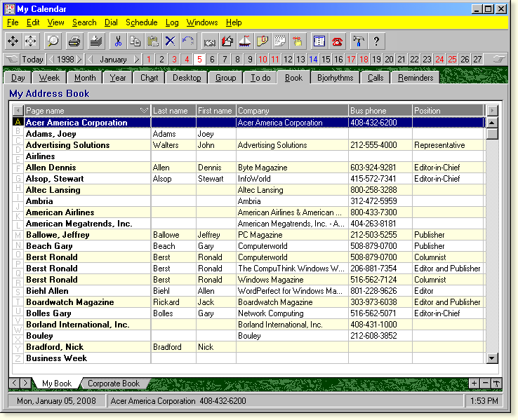The image size is (518, 420).
Task: Click the red telephone dial icon
Action: (337, 41)
